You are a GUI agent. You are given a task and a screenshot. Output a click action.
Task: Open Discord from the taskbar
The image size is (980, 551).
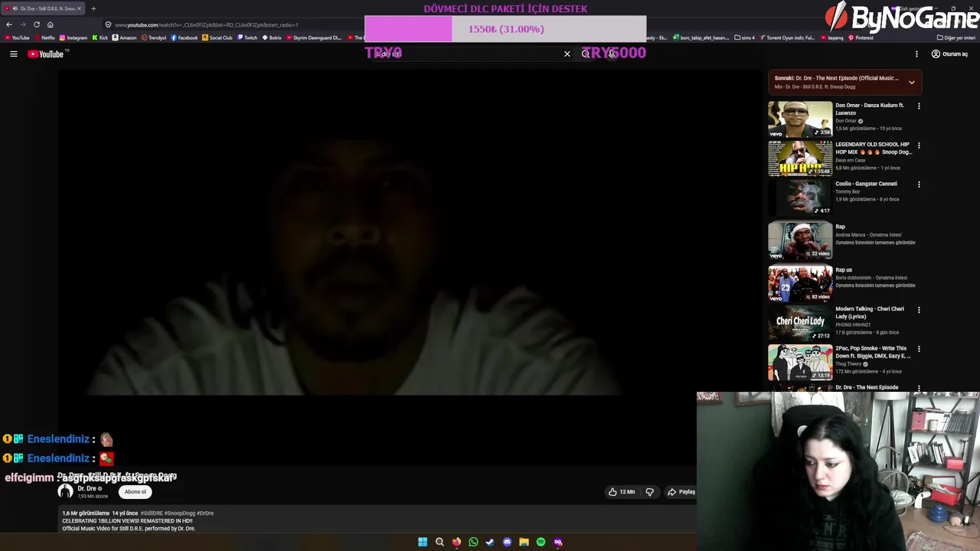507,542
